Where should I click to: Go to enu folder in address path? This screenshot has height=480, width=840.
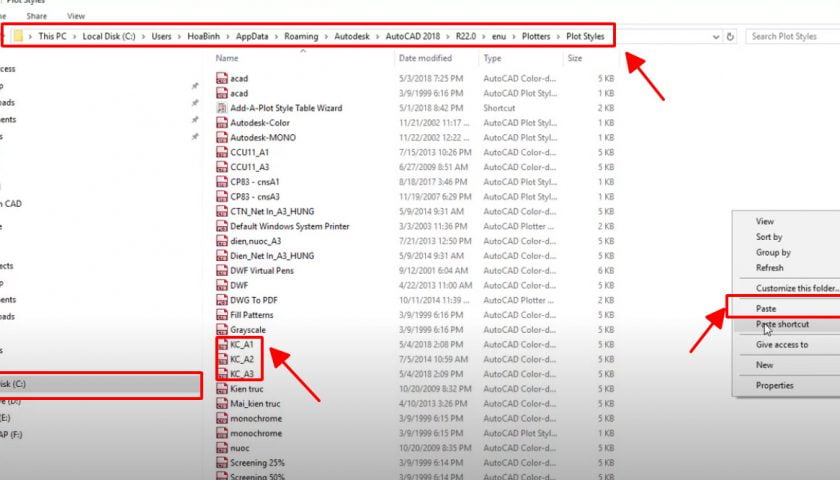[499, 36]
